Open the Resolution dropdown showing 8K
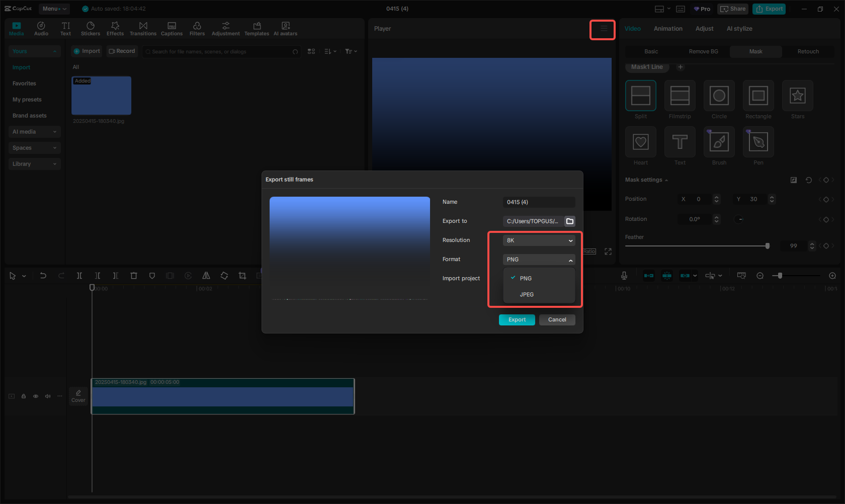Screen dimensions: 845x504 pyautogui.click(x=538, y=240)
